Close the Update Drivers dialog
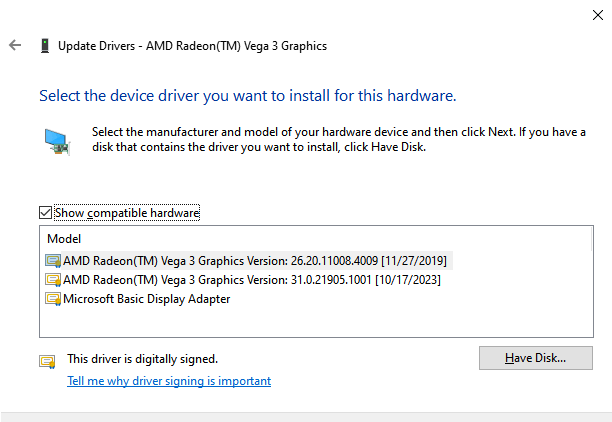This screenshot has width=612, height=422. point(598,15)
